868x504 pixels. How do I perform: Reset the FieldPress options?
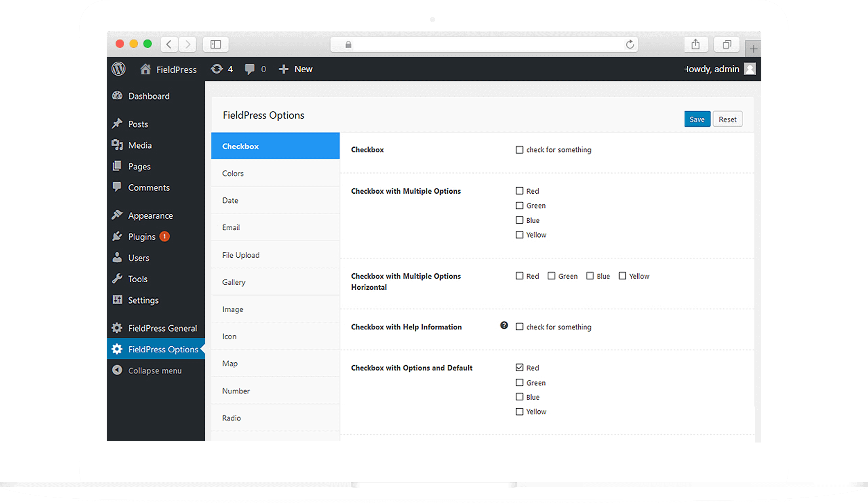pos(727,119)
